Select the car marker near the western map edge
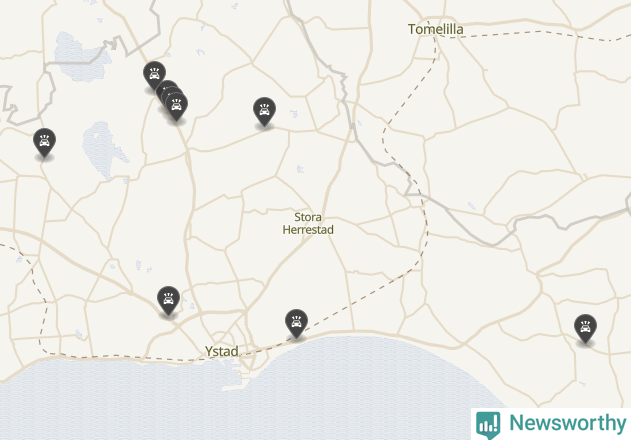This screenshot has height=440, width=631. pos(44,143)
